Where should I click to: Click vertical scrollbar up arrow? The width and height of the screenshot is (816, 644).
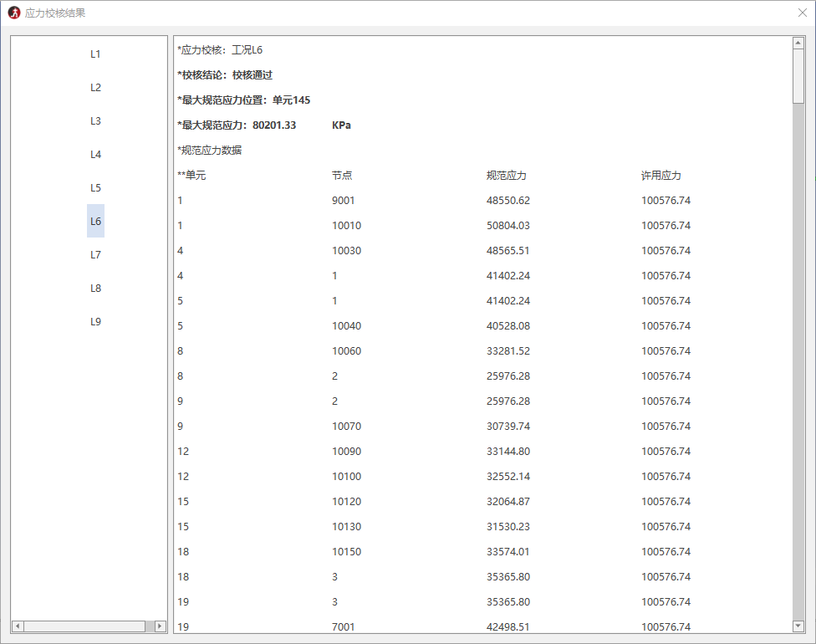(798, 43)
